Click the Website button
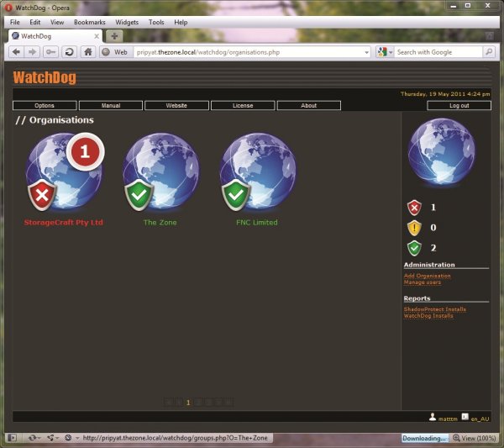The height and width of the screenshot is (448, 504). 176,106
